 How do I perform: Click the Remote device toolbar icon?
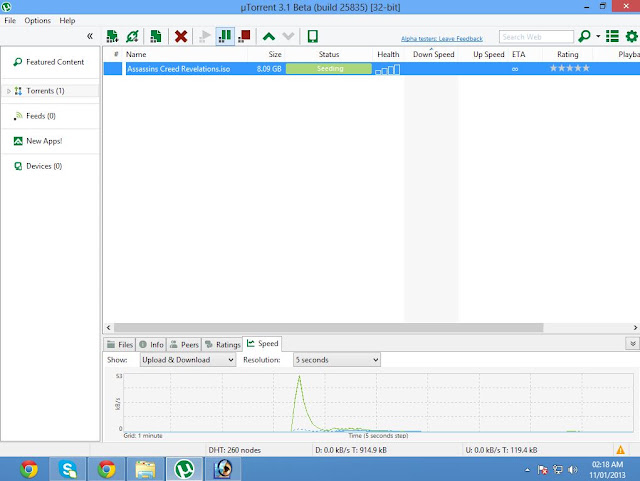313,36
